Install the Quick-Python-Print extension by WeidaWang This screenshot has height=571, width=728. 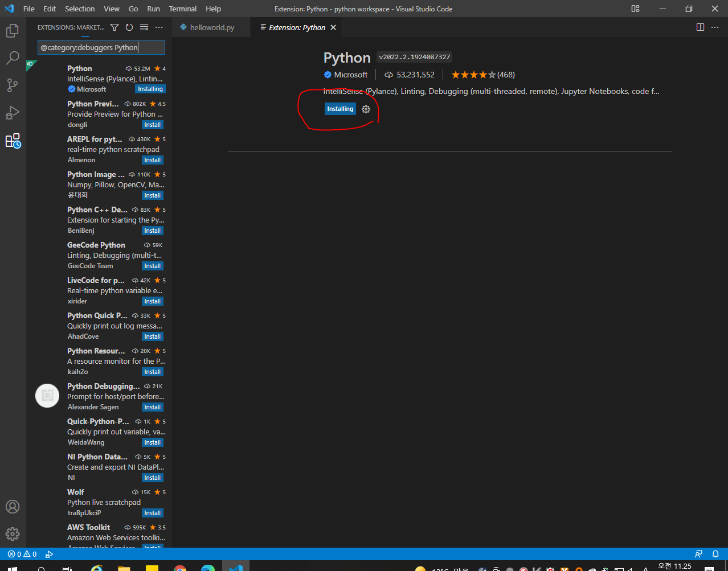click(153, 442)
